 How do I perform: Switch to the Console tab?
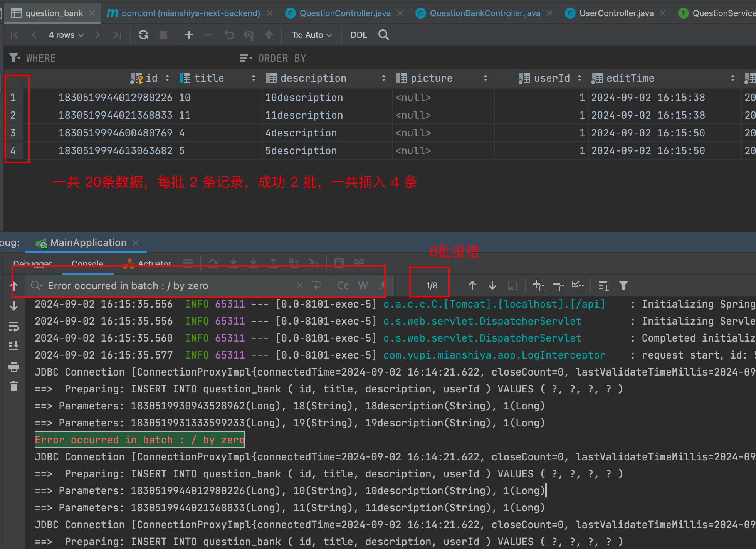pos(87,264)
